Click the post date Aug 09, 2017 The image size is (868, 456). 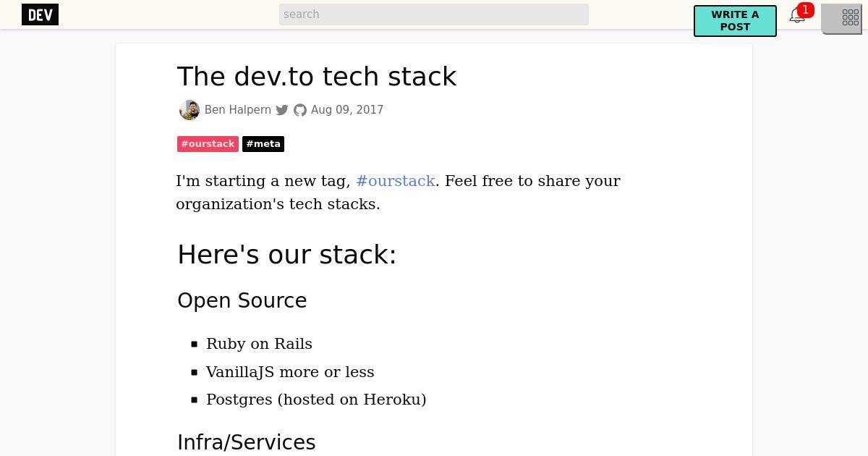click(347, 110)
